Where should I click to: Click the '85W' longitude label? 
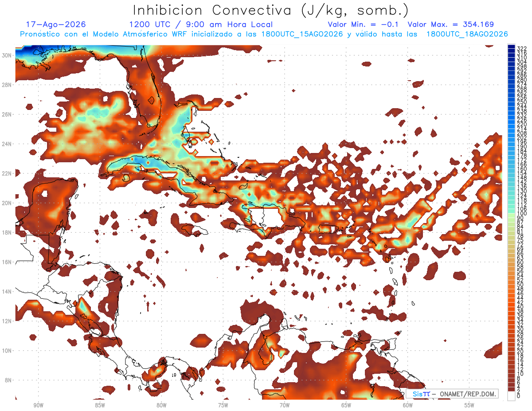pyautogui.click(x=100, y=405)
